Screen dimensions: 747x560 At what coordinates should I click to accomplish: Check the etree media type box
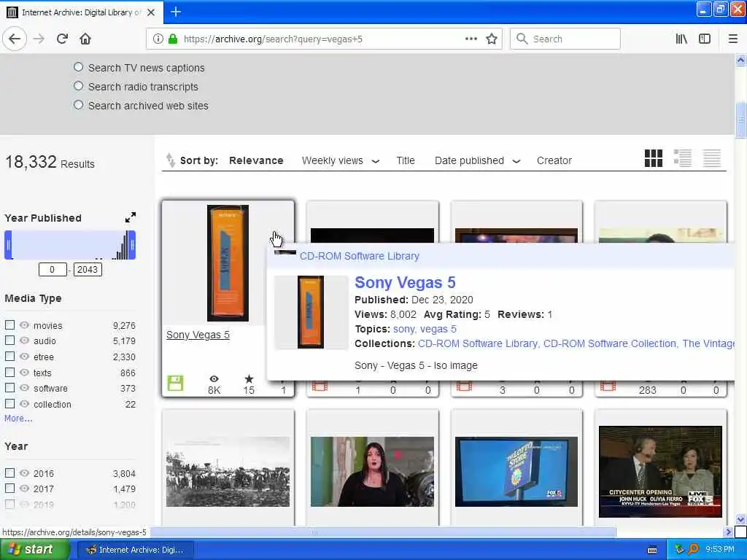click(9, 356)
